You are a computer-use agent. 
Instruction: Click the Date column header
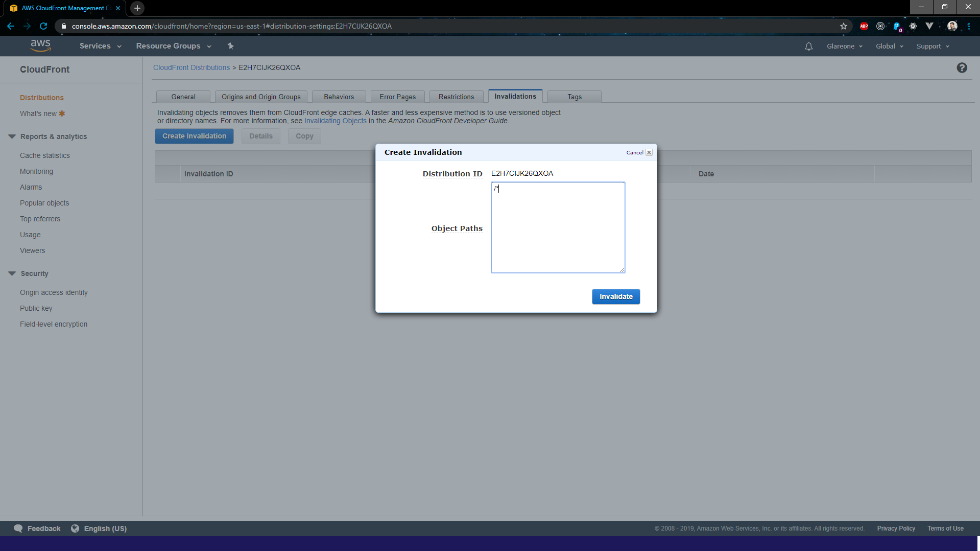(706, 174)
